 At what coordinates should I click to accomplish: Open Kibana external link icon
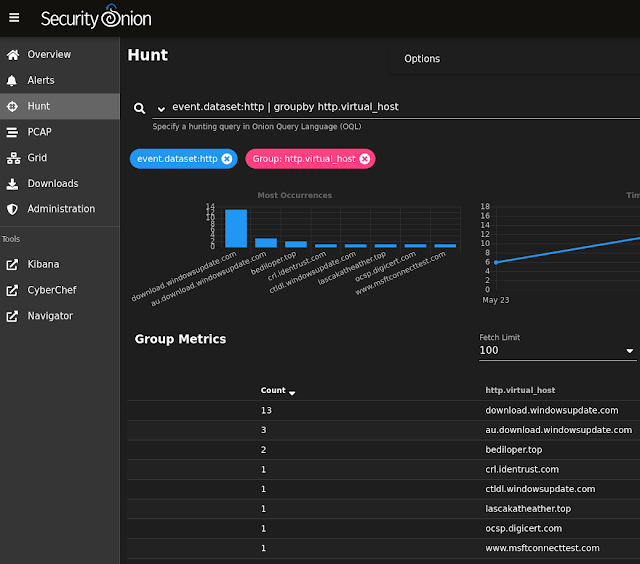click(x=12, y=264)
